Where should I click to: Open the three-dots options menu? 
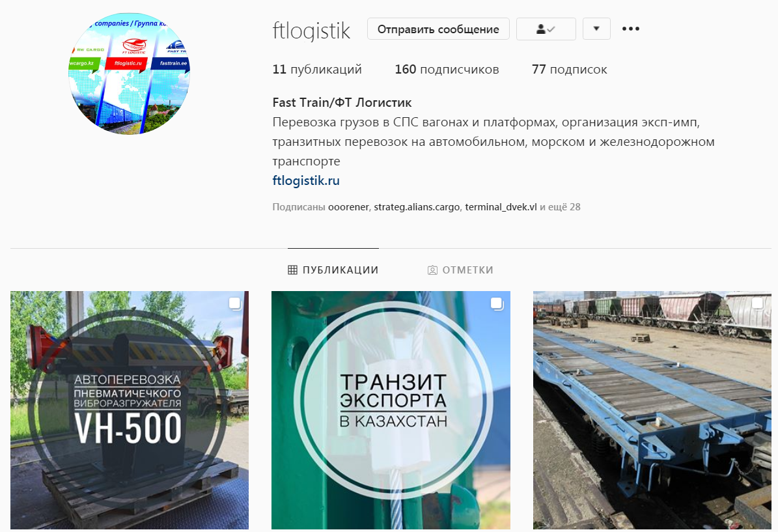631,29
